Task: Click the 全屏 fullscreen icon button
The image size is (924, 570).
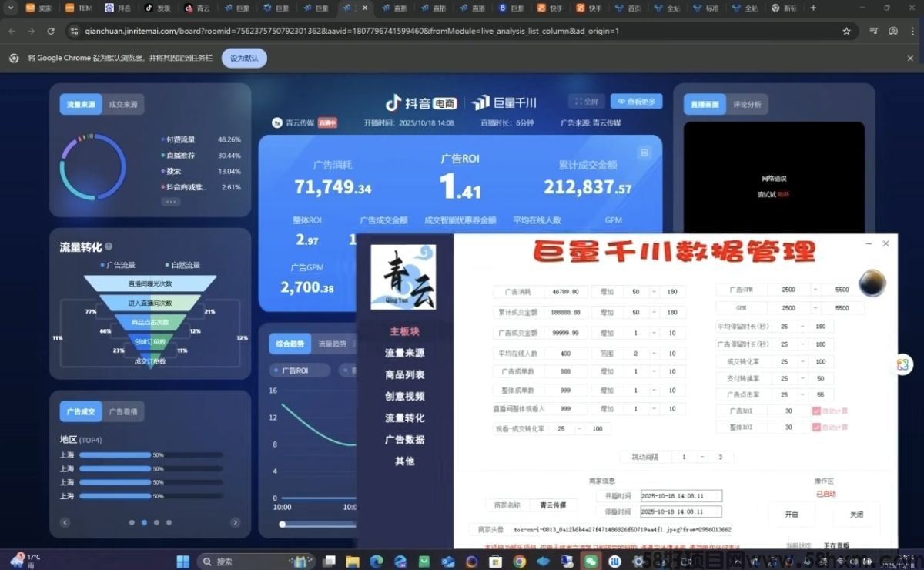Action: 586,101
